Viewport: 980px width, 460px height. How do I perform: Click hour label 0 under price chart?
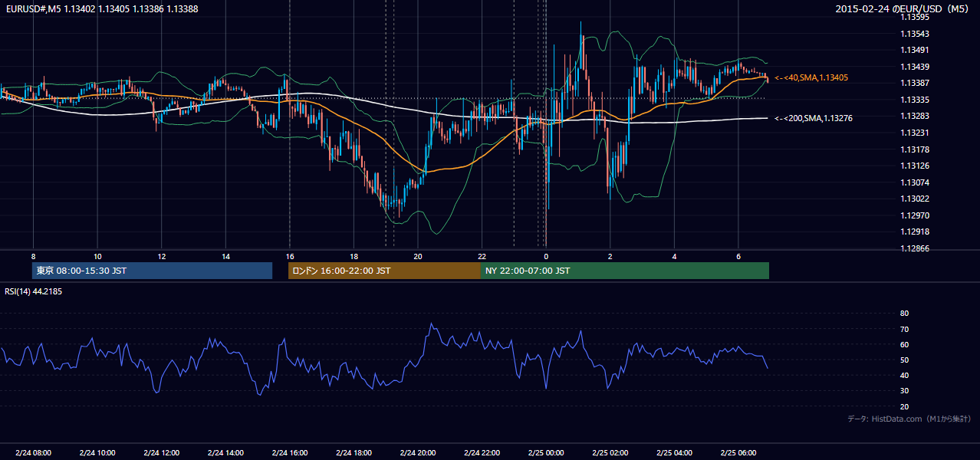tap(546, 256)
